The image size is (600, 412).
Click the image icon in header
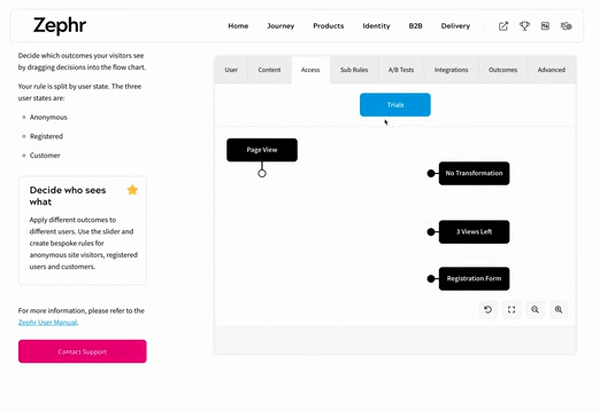click(x=545, y=26)
